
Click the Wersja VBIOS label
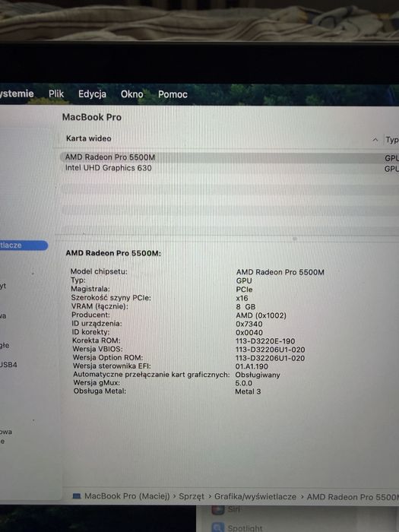click(97, 349)
